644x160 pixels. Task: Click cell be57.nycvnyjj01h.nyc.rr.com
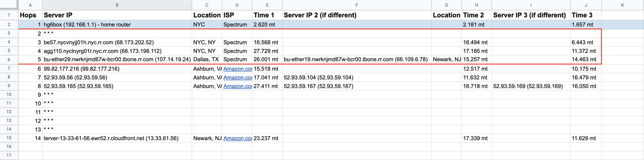click(117, 42)
